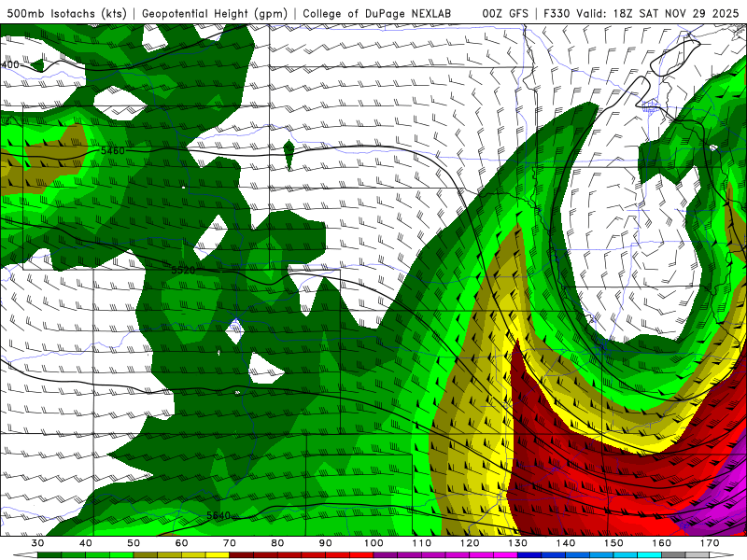This screenshot has height=560, width=747.
Task: Select the bright yellow legend swatch
Action: click(218, 555)
